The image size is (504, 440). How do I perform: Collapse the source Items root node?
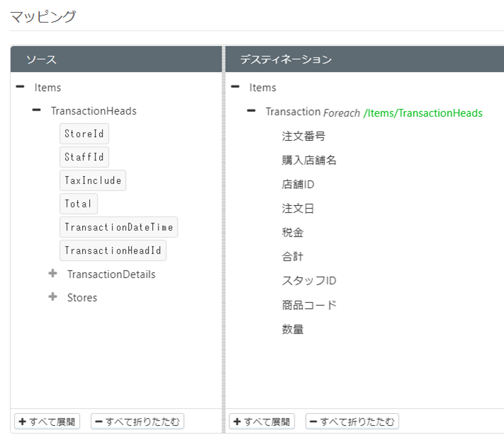20,88
